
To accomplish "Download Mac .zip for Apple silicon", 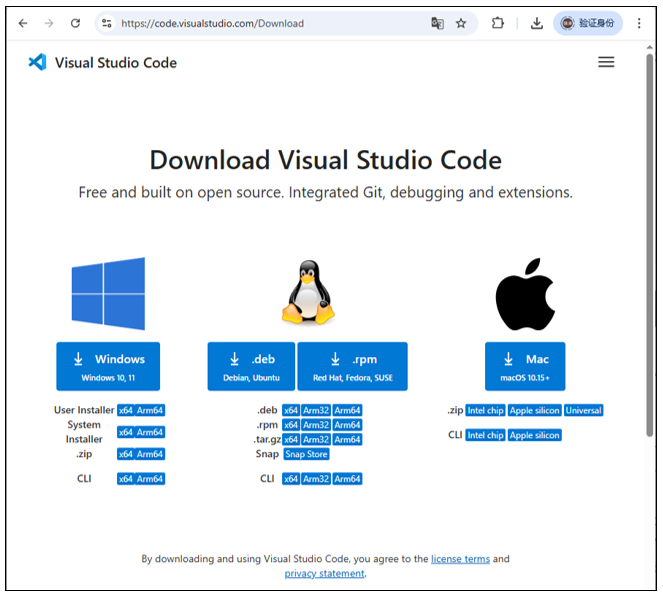I will (534, 410).
